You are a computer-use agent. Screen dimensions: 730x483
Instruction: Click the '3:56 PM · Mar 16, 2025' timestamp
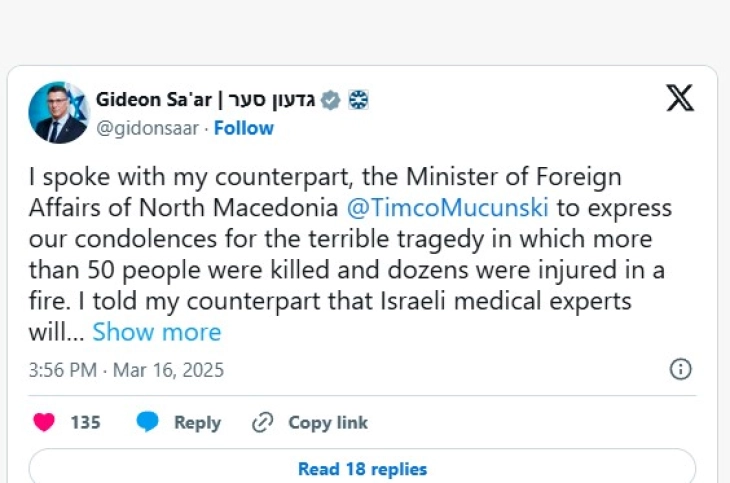126,370
